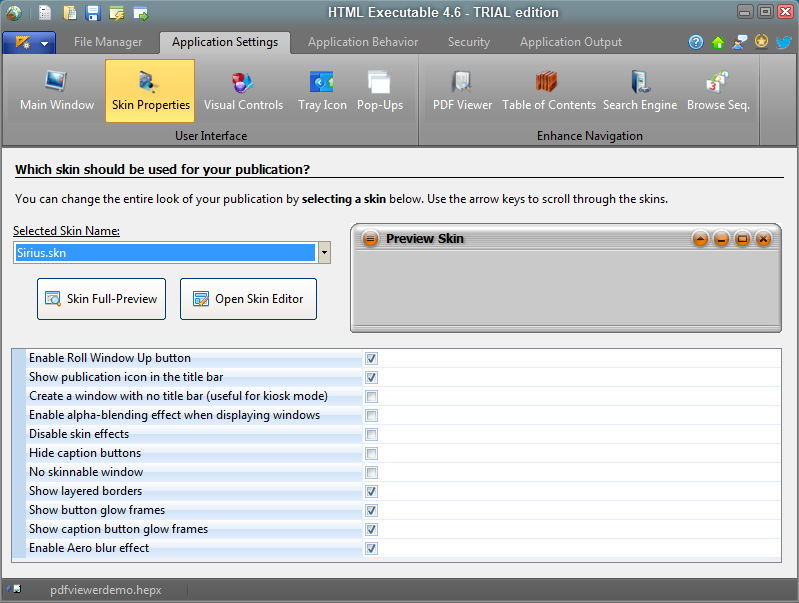Image resolution: width=799 pixels, height=603 pixels.
Task: Click the Preview Skin menu icon on left
Action: [x=370, y=239]
